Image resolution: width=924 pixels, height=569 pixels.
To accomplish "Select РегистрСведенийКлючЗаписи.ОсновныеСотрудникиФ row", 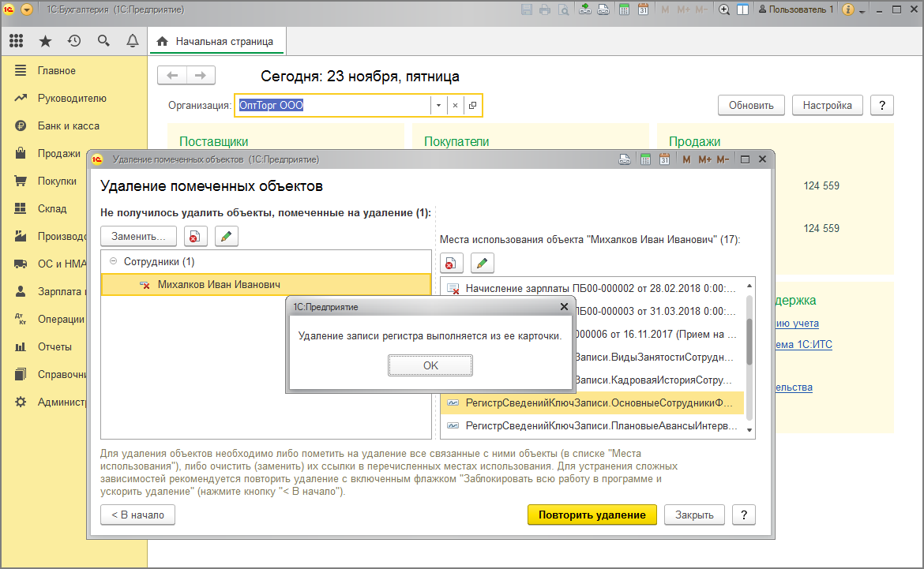I will pos(592,403).
